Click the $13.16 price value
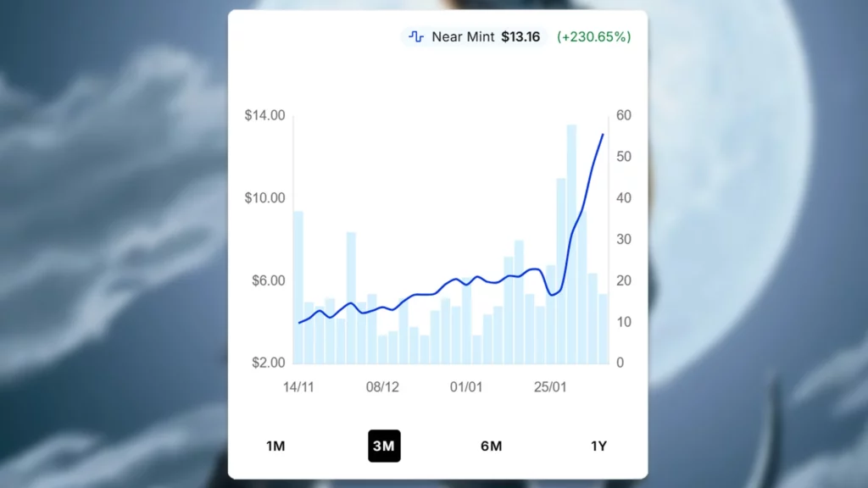The image size is (868, 488). [x=520, y=37]
